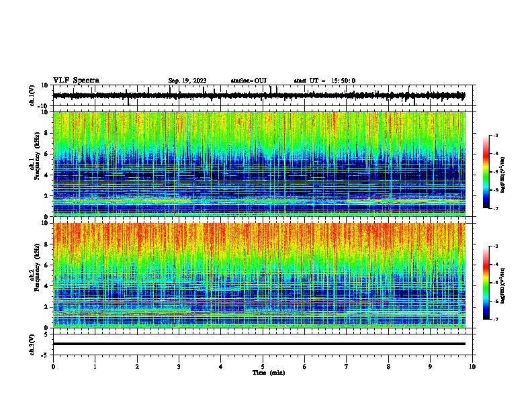Screen dimensions: 532x411
Task: Click the time axis tick label "3"
Action: pos(179,367)
